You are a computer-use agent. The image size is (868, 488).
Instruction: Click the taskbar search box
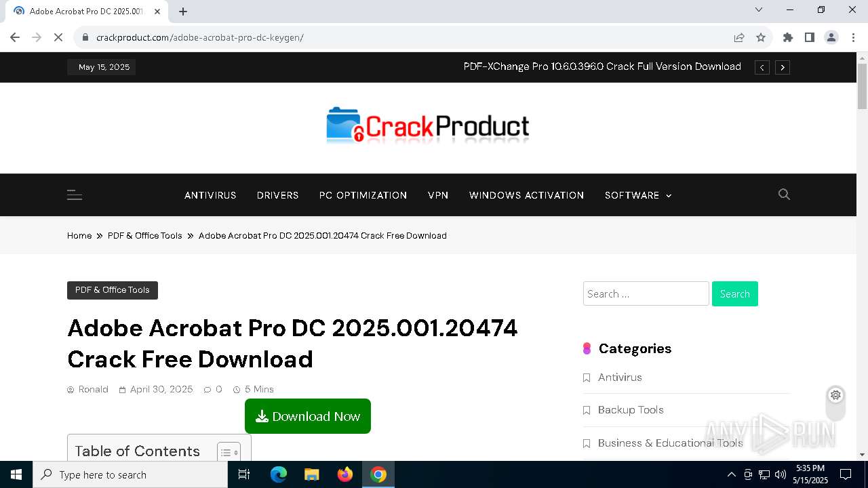(130, 474)
